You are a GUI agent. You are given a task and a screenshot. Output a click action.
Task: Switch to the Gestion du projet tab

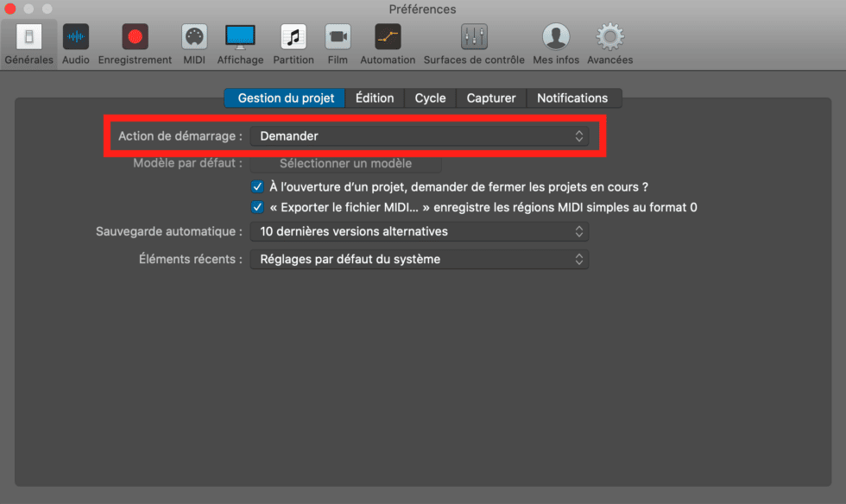tap(285, 98)
